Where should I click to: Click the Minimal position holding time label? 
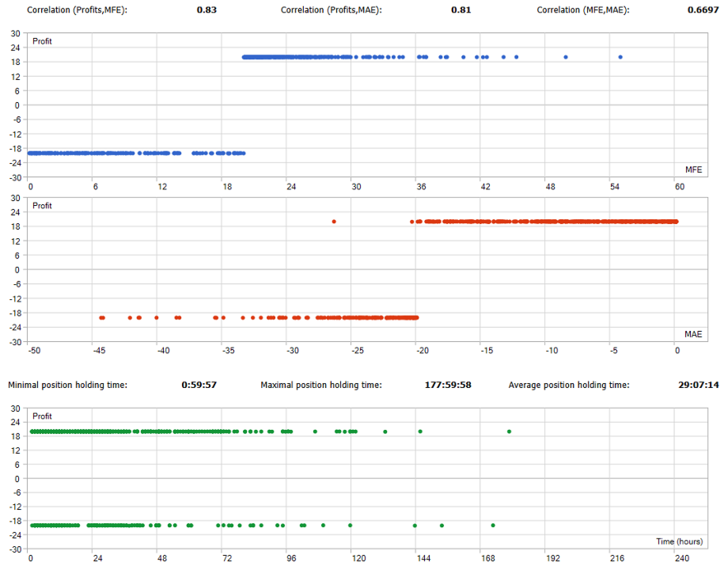coord(67,385)
